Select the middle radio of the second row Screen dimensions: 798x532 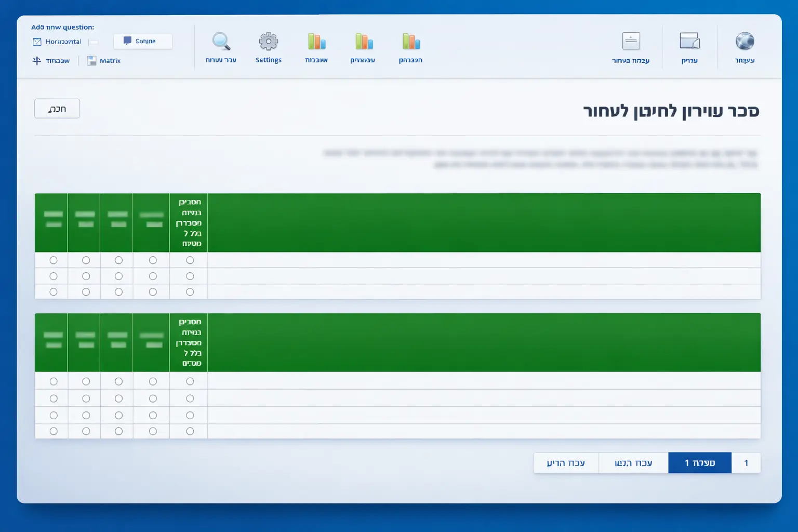coord(118,276)
